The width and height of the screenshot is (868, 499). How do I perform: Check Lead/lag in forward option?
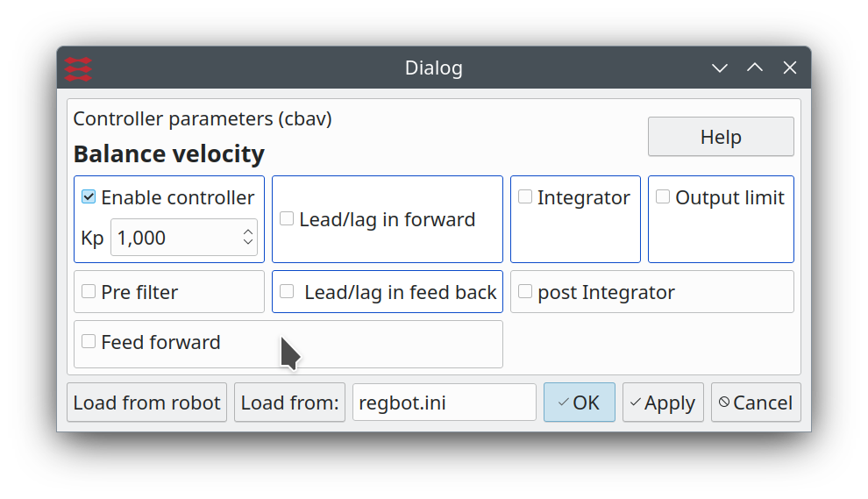tap(287, 219)
